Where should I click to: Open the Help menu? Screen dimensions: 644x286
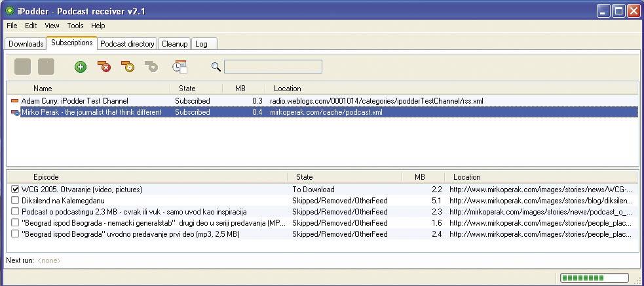click(98, 26)
